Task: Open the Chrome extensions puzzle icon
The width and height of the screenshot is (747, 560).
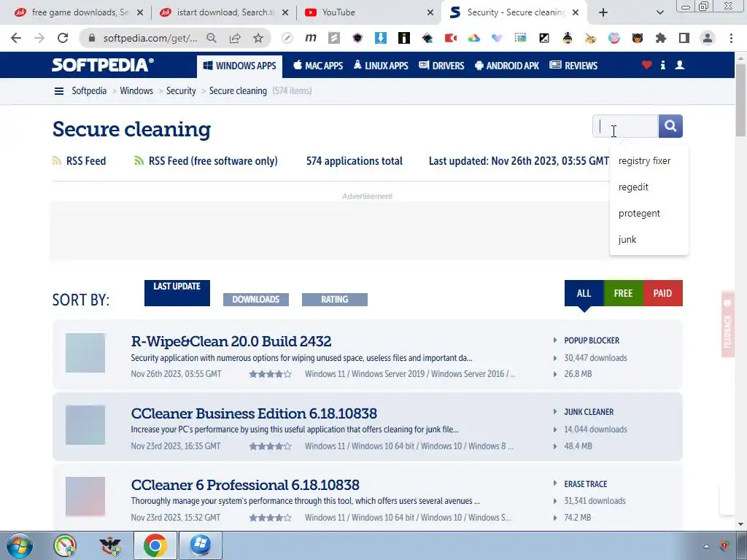Action: [x=661, y=38]
